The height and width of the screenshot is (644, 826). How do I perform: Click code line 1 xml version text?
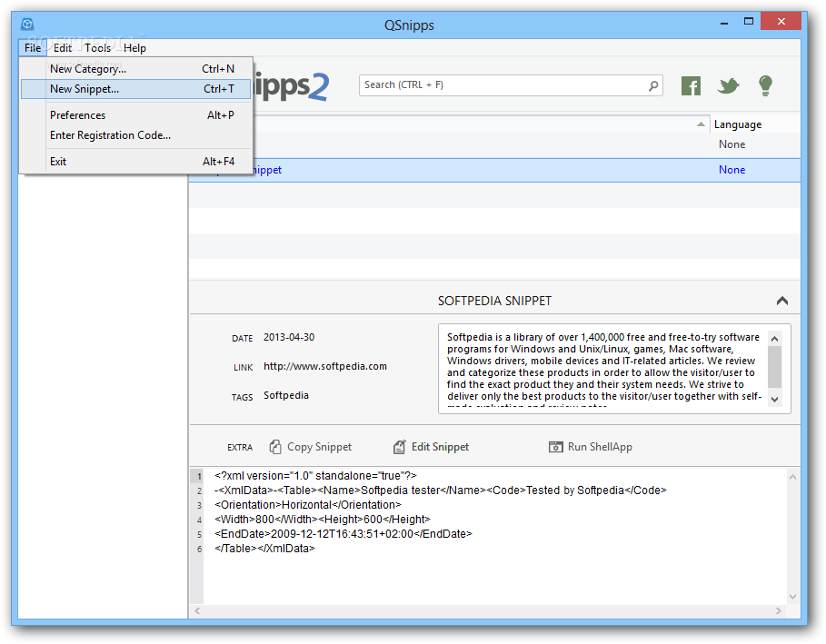315,475
